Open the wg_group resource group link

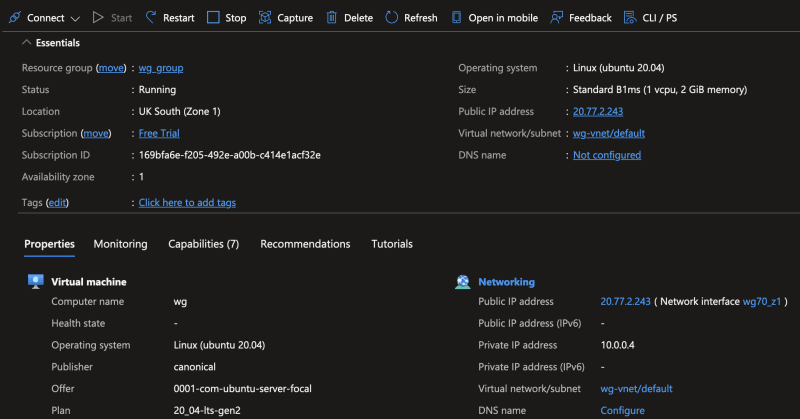point(161,68)
